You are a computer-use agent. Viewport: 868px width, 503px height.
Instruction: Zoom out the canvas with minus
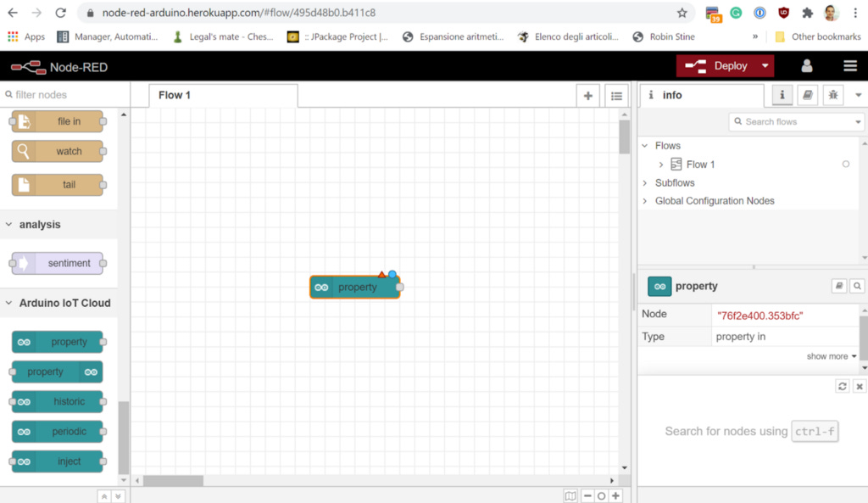pos(587,496)
